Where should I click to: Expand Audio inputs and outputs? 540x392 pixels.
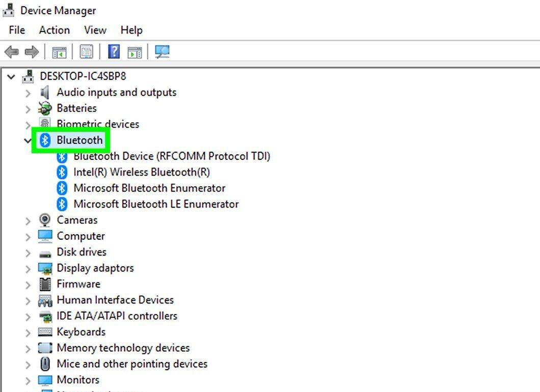pyautogui.click(x=28, y=93)
